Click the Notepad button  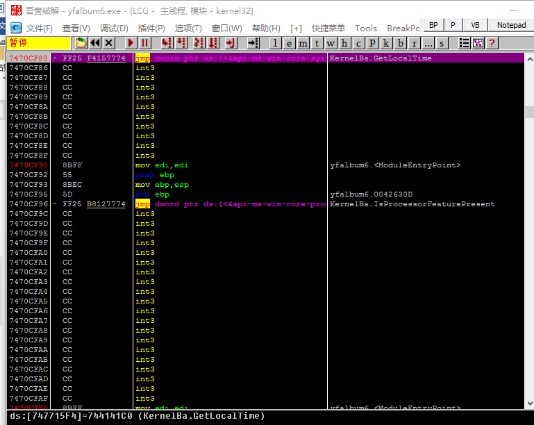pos(512,25)
